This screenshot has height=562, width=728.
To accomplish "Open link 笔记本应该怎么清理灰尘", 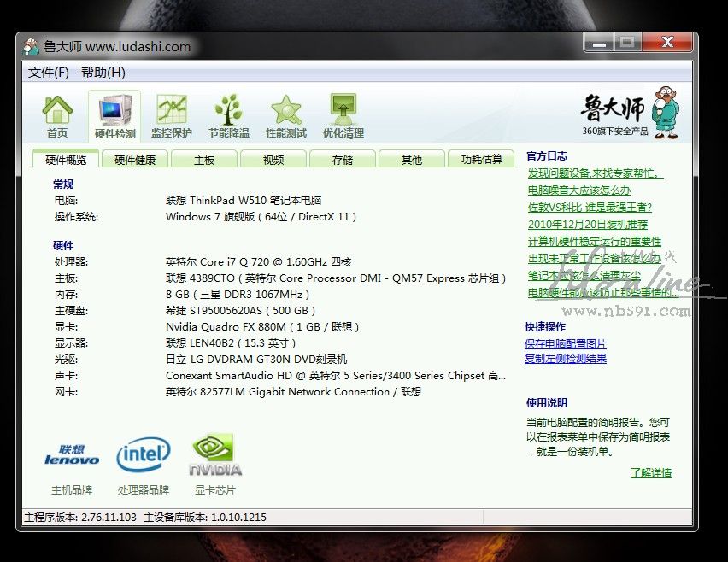I will click(x=584, y=276).
